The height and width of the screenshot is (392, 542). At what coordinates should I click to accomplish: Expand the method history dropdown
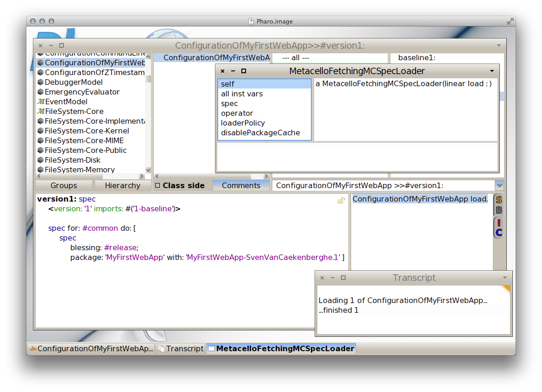click(x=499, y=185)
